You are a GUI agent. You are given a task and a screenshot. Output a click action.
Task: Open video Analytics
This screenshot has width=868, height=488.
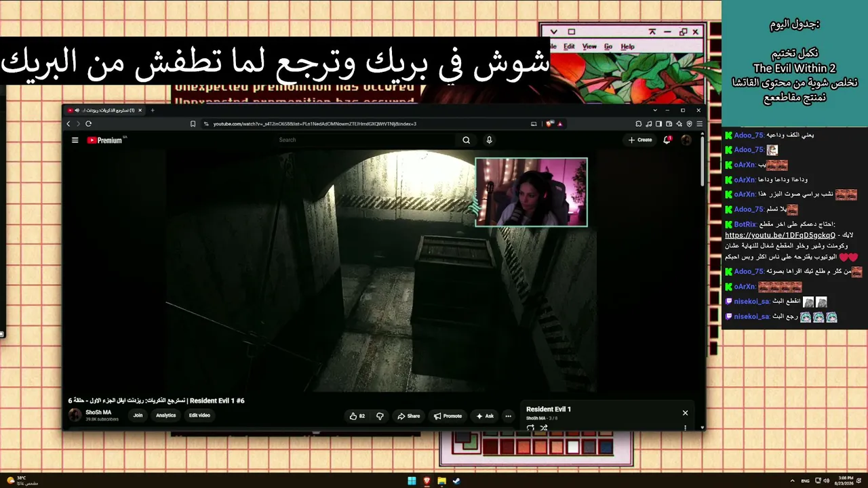(x=165, y=415)
